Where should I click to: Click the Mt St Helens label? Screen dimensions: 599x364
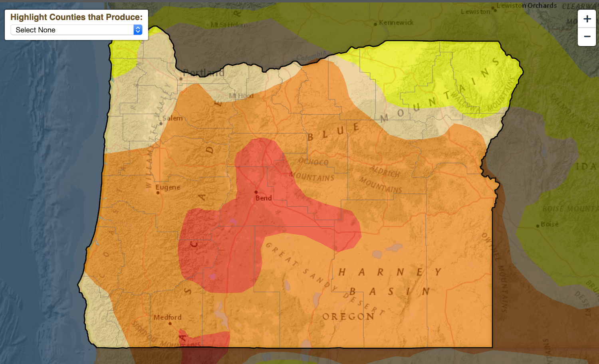tap(229, 25)
